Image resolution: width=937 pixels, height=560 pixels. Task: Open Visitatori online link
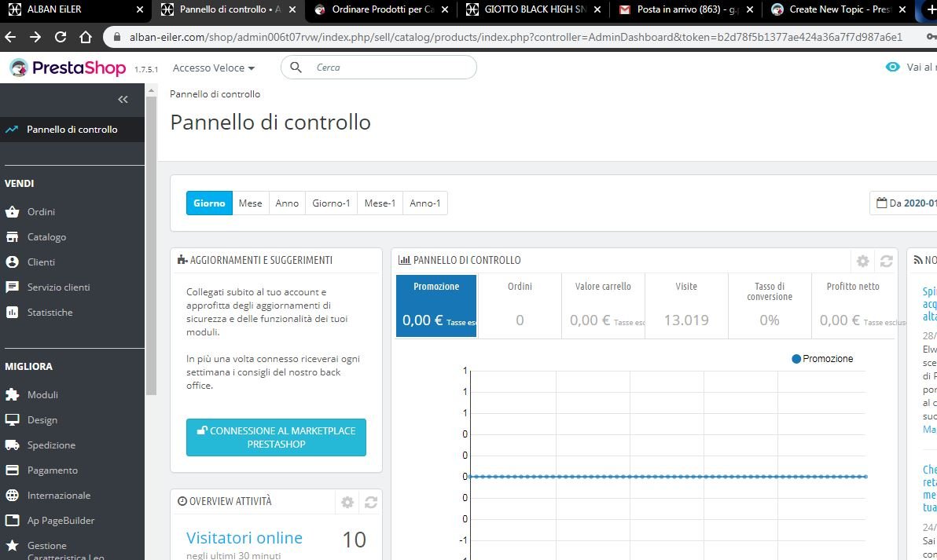coord(244,538)
